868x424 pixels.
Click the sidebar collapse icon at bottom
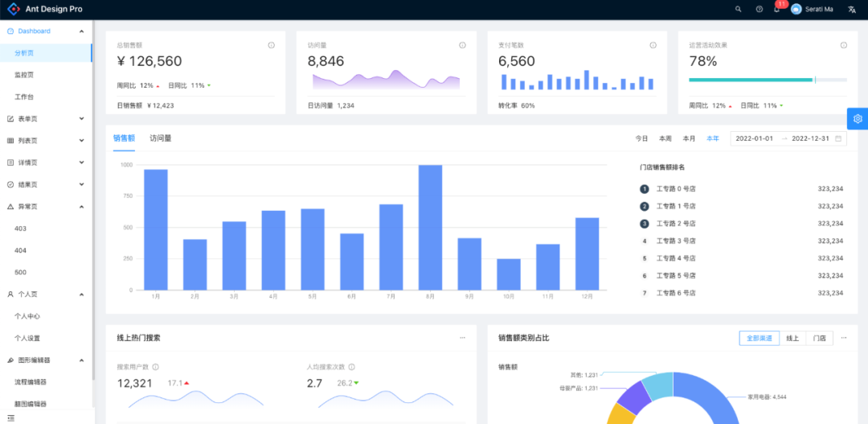10,418
